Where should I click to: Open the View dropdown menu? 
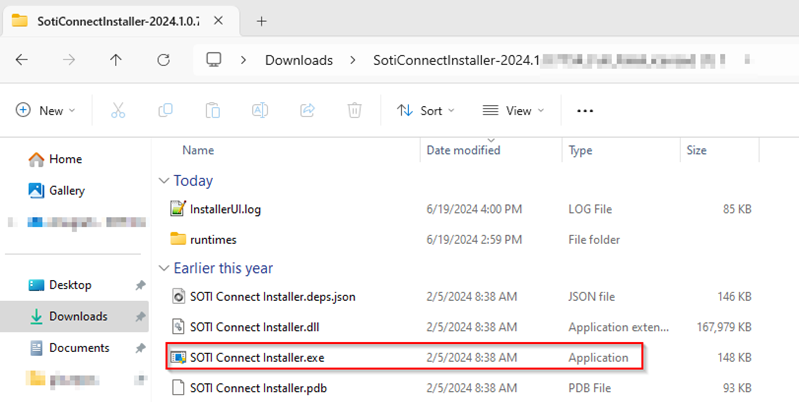point(513,110)
